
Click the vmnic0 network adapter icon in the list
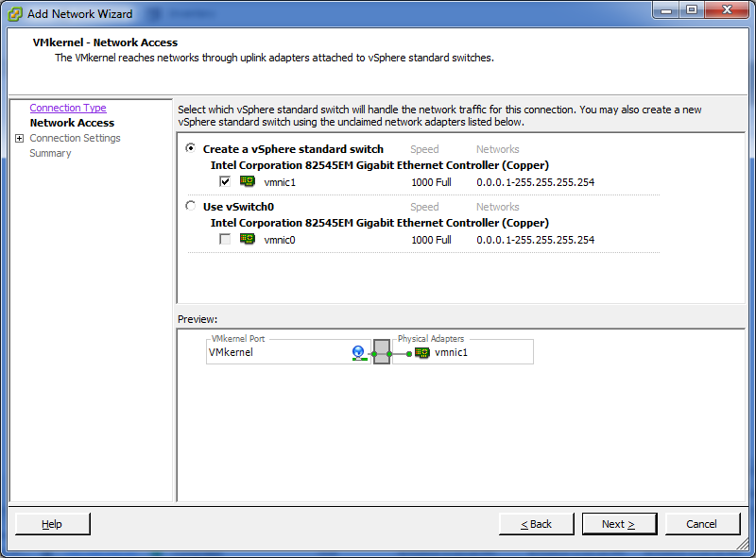(x=248, y=239)
